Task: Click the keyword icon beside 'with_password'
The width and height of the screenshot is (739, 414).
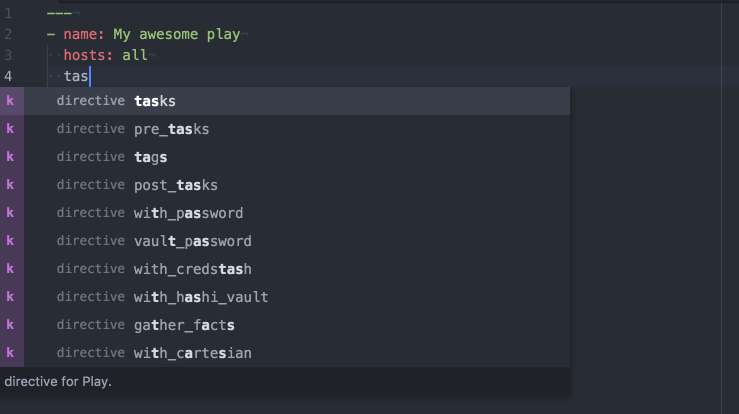Action: pos(12,213)
